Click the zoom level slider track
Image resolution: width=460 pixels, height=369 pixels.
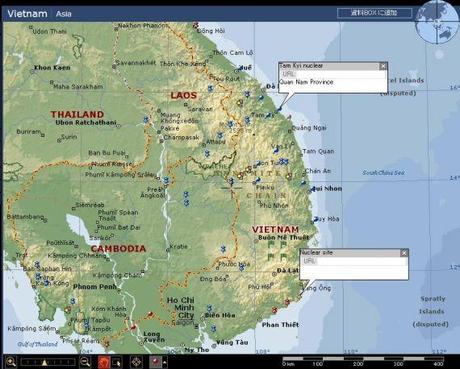[x=48, y=362]
